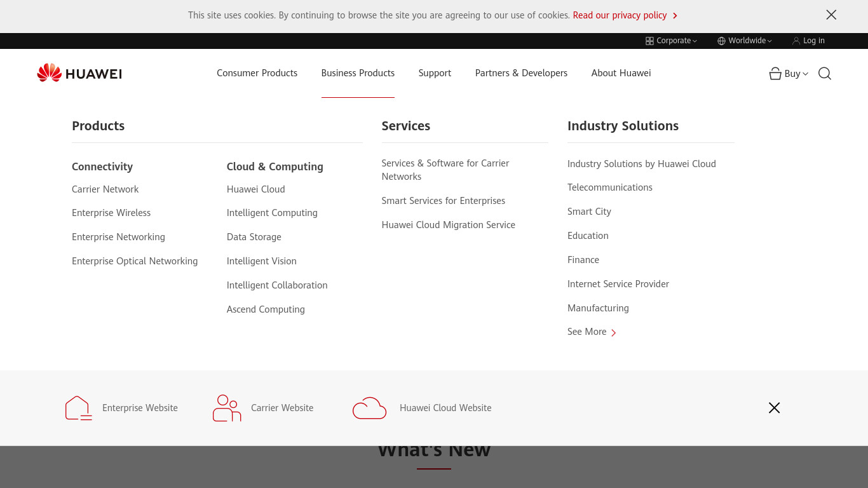Click the Enterprise Website text link

[140, 408]
